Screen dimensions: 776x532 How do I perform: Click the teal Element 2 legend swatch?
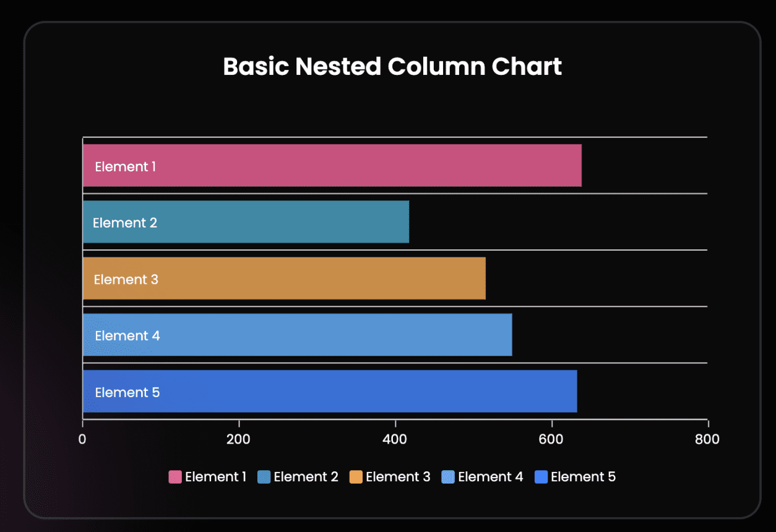pos(264,477)
